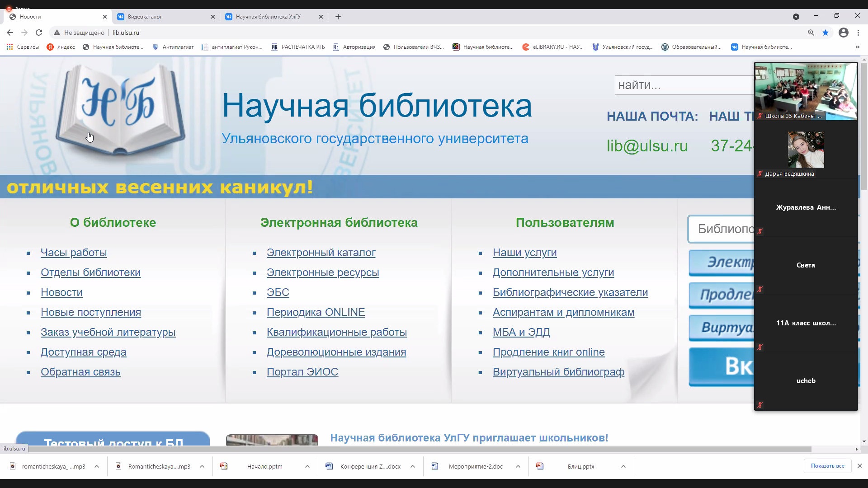Expand Начало.pptm download options
Viewport: 868px width, 488px height.
(x=307, y=466)
